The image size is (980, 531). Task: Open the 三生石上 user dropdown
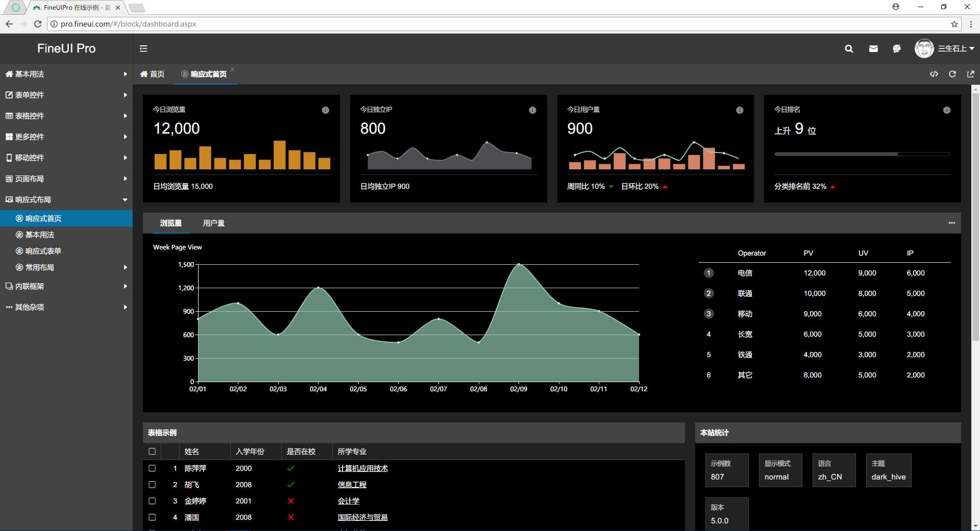(956, 48)
